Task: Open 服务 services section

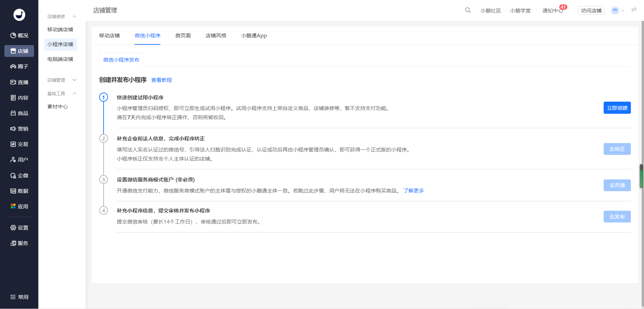Action: 19,243
